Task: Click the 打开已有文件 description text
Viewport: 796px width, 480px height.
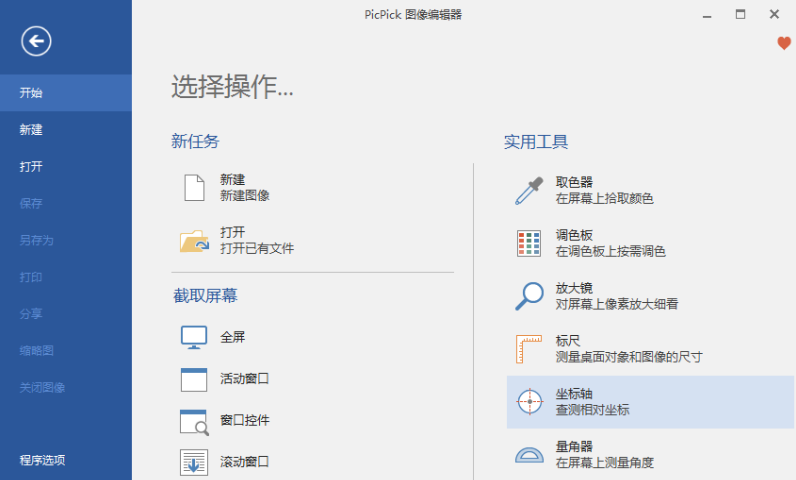Action: 257,249
